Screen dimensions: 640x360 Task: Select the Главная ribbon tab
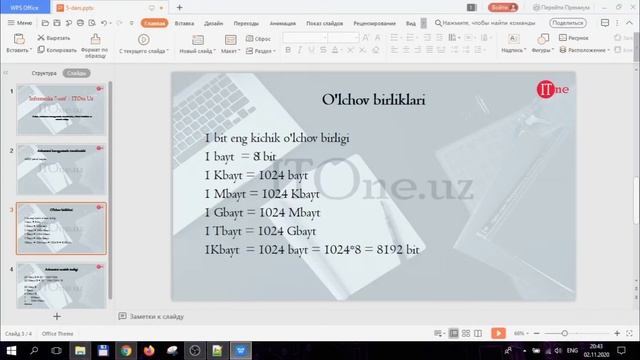[155, 23]
